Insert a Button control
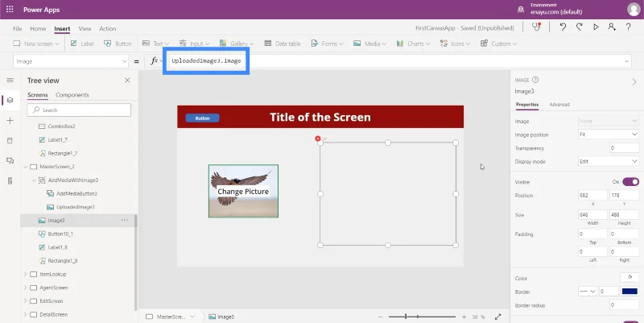The image size is (644, 323). click(118, 43)
